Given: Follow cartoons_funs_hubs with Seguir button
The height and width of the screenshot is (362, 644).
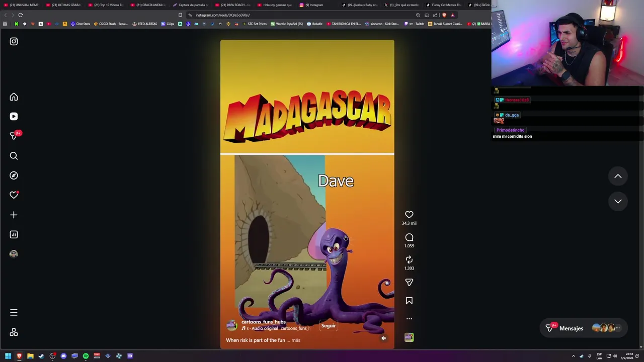Looking at the screenshot, I should click(x=329, y=326).
